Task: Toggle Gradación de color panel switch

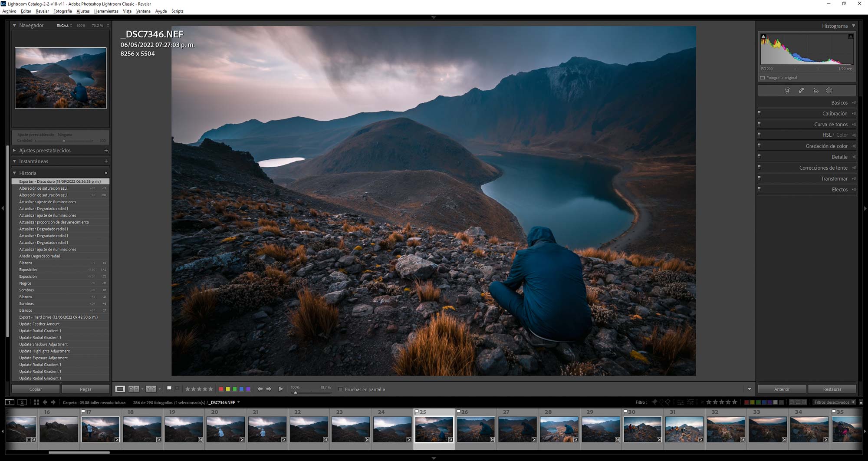Action: tap(759, 145)
